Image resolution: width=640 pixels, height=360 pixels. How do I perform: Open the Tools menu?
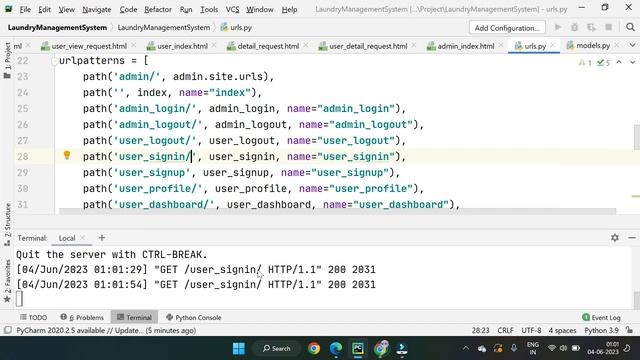click(x=209, y=9)
